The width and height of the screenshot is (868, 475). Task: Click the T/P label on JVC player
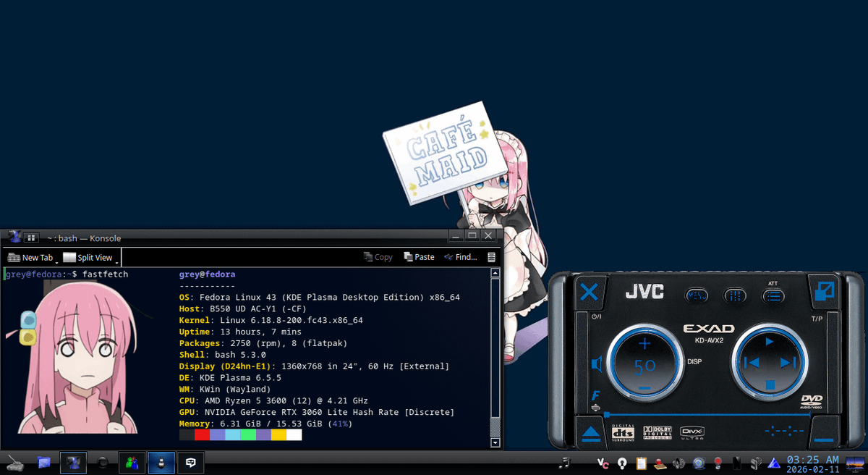coord(817,319)
